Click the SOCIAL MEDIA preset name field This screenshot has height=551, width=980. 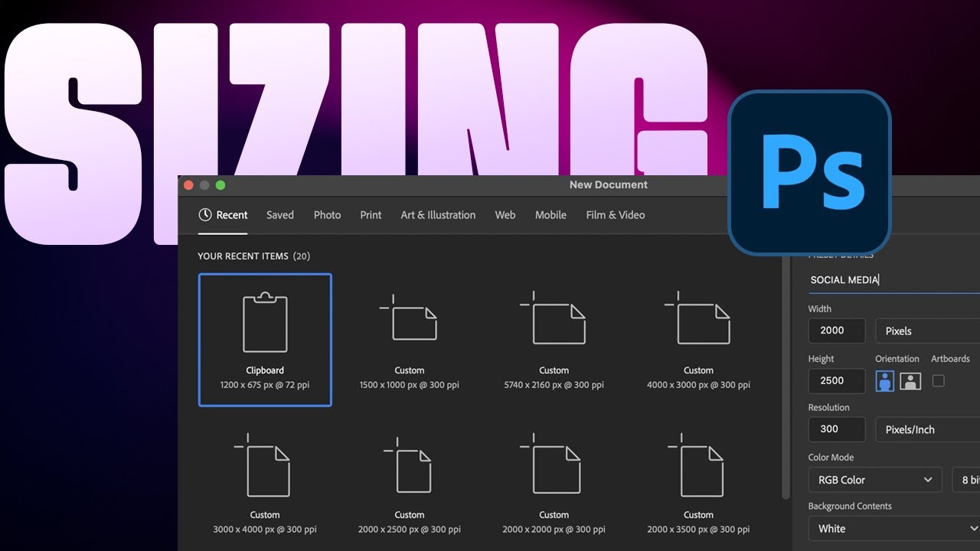pos(894,280)
